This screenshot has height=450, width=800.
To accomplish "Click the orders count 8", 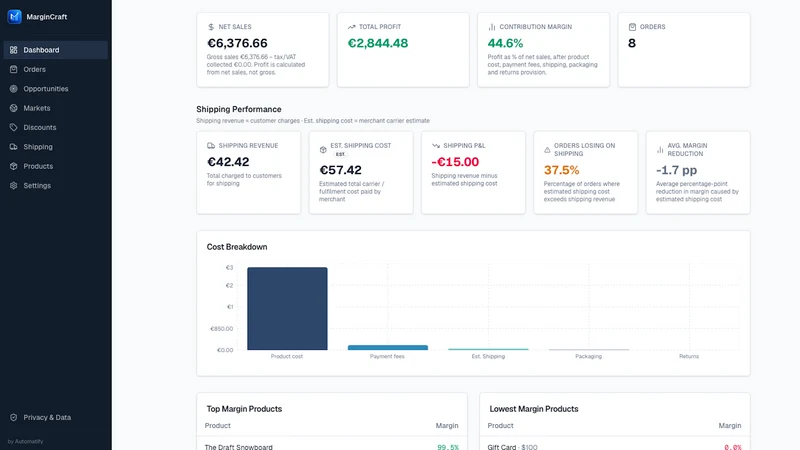I will pos(632,43).
